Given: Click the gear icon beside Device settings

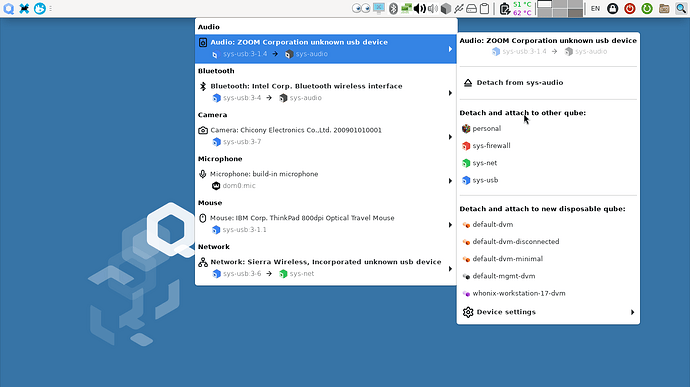Looking at the screenshot, I should pos(468,312).
